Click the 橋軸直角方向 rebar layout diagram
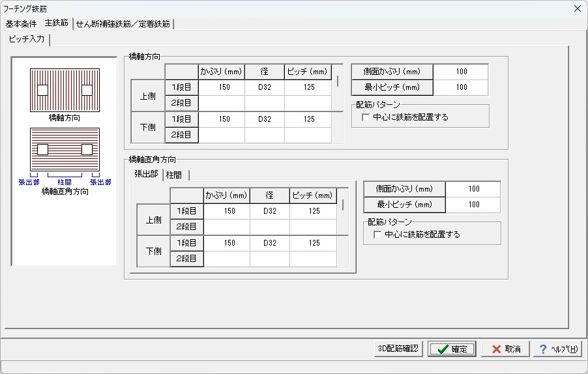588x374 pixels. (x=65, y=149)
